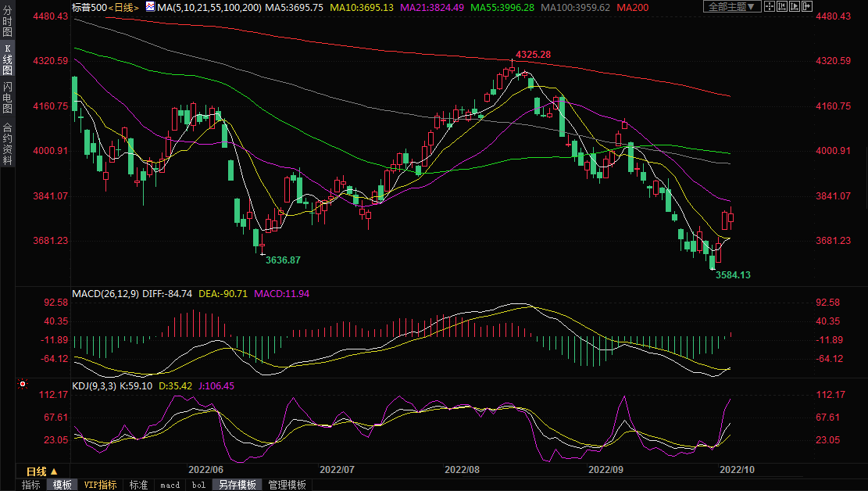Open the 闪电图 sidebar tab
868x491 pixels.
pyautogui.click(x=8, y=97)
